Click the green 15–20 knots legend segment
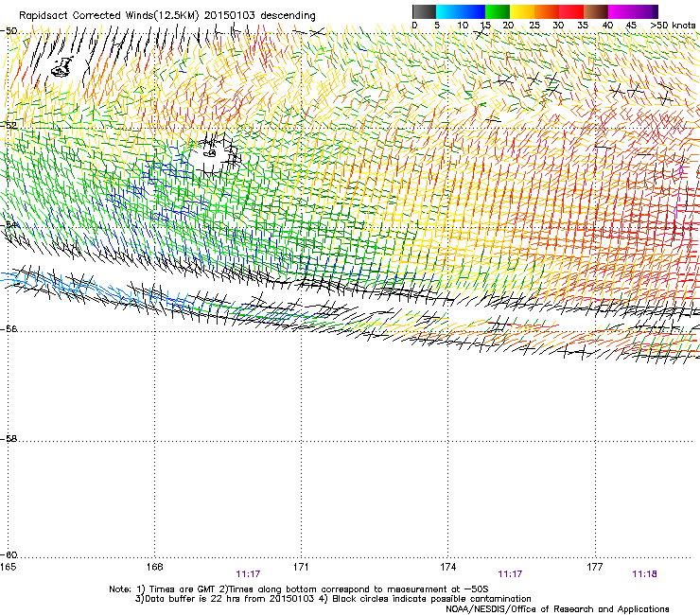The width and height of the screenshot is (700, 615). 498,11
